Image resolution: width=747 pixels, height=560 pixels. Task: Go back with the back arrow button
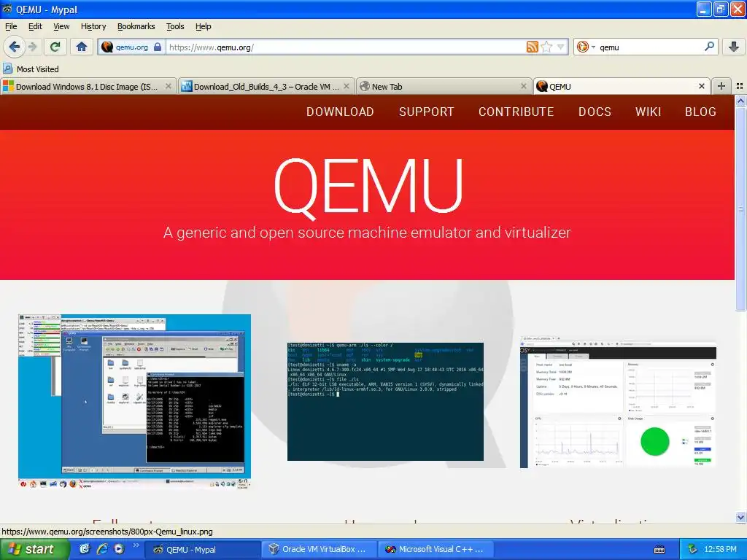click(14, 47)
